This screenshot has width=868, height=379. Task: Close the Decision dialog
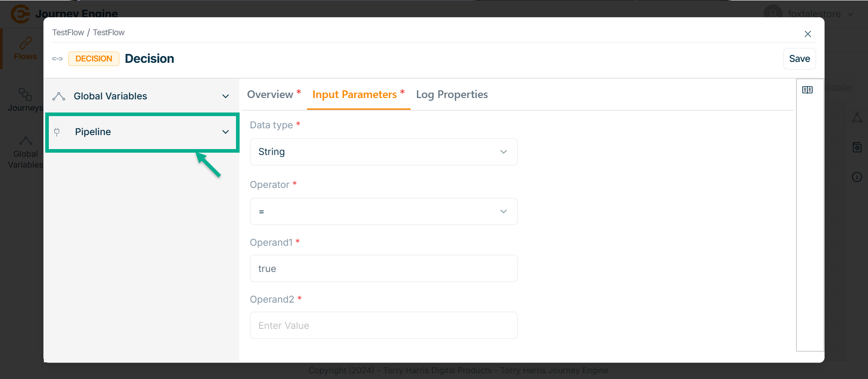coord(808,34)
